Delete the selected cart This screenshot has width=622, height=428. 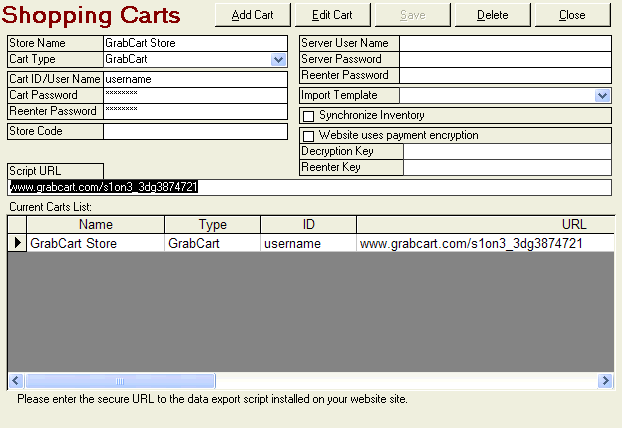click(492, 15)
